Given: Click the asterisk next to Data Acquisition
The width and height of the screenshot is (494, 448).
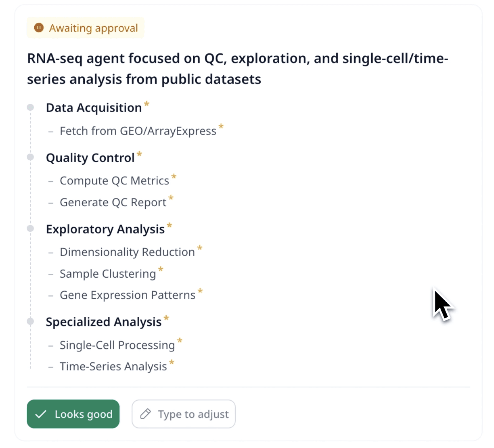Looking at the screenshot, I should 147,104.
